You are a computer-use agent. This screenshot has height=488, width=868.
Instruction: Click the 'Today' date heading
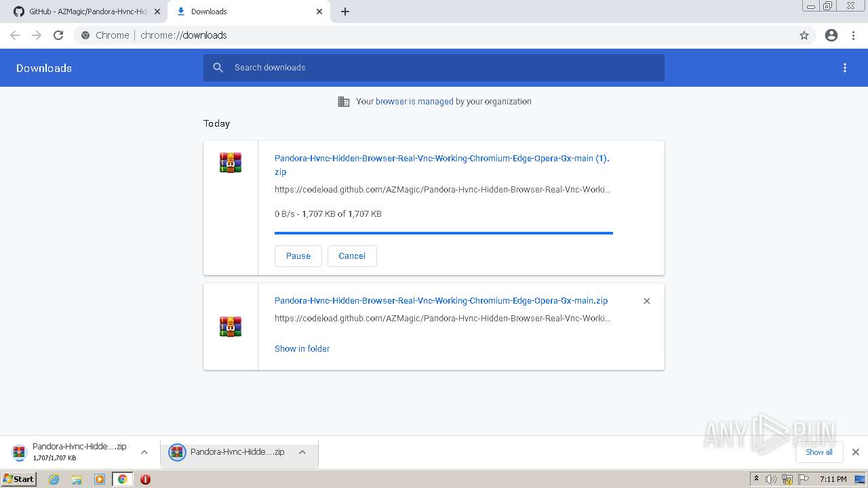click(x=216, y=123)
